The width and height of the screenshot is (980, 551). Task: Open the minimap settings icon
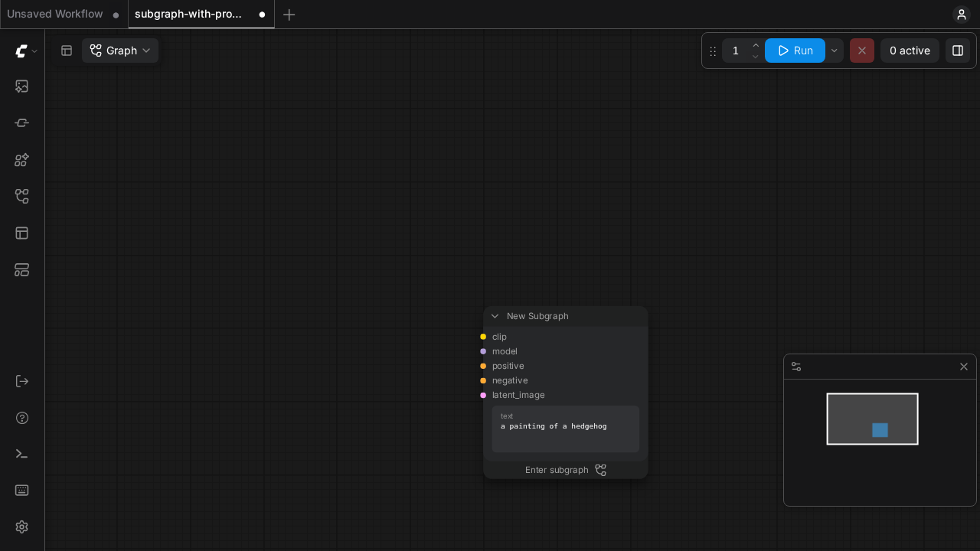(796, 367)
